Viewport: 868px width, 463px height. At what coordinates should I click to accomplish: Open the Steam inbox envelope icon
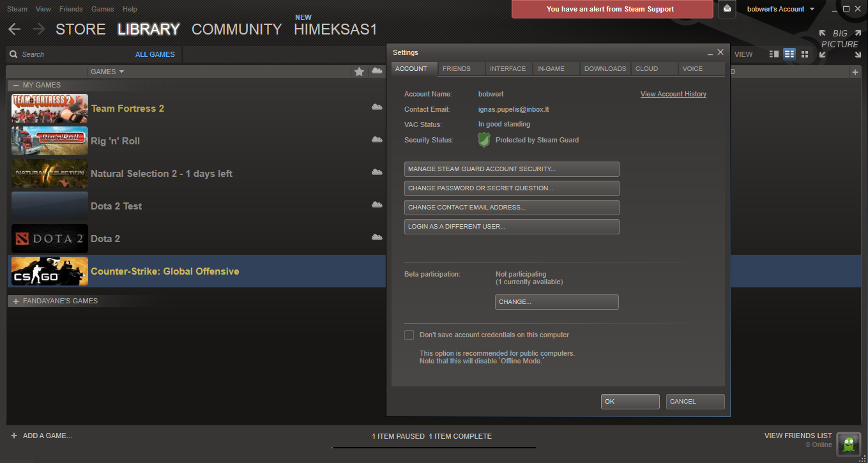point(727,9)
